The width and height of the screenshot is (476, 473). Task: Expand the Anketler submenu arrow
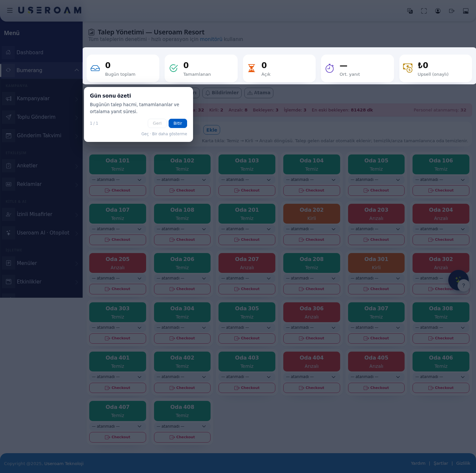pos(76,166)
